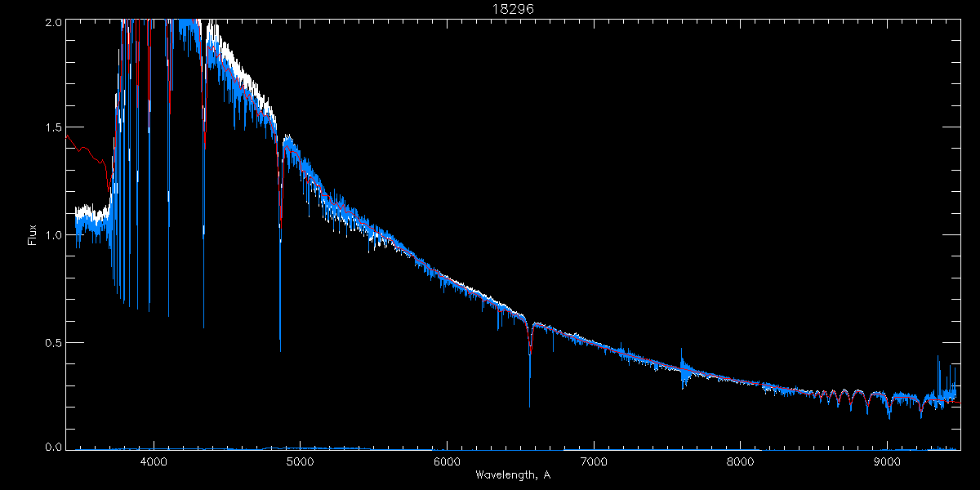The image size is (980, 490).
Task: Click the 2.0 flux tick label
Action: [52, 22]
